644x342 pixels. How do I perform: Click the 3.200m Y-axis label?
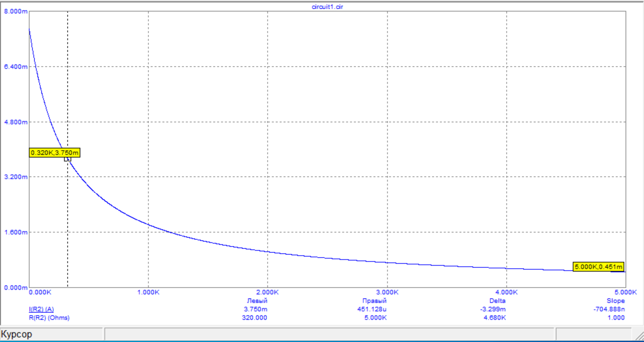[16, 177]
